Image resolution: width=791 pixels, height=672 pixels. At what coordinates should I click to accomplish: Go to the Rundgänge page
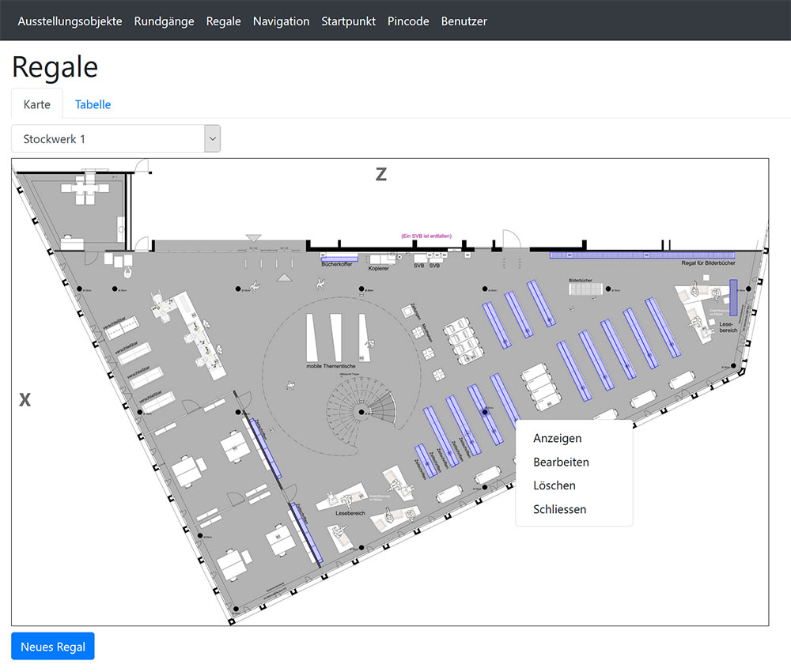[x=164, y=21]
